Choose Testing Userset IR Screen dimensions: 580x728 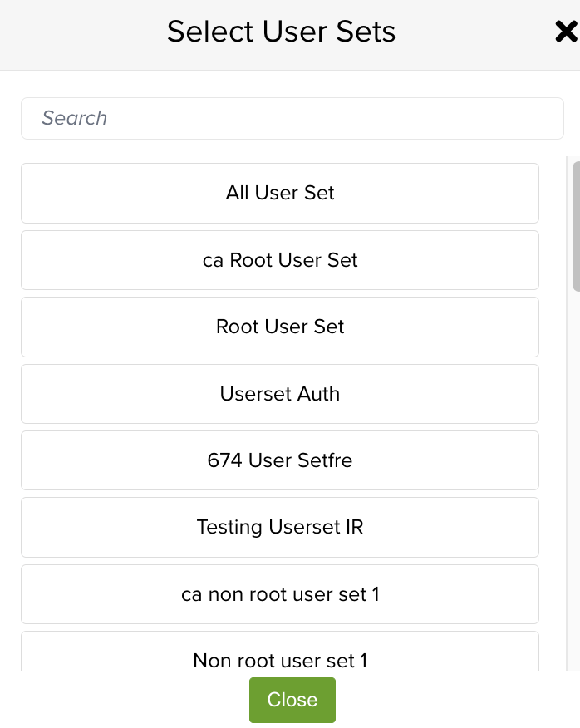[280, 527]
